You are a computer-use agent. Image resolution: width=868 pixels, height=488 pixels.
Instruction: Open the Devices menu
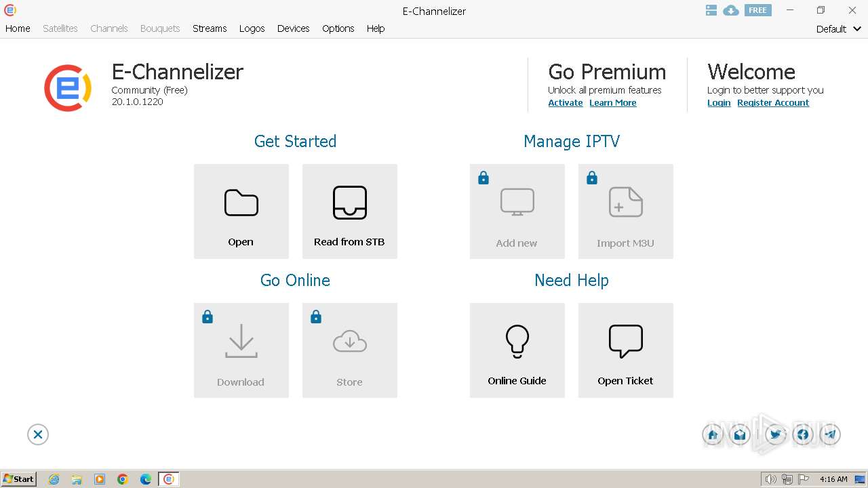pyautogui.click(x=294, y=28)
